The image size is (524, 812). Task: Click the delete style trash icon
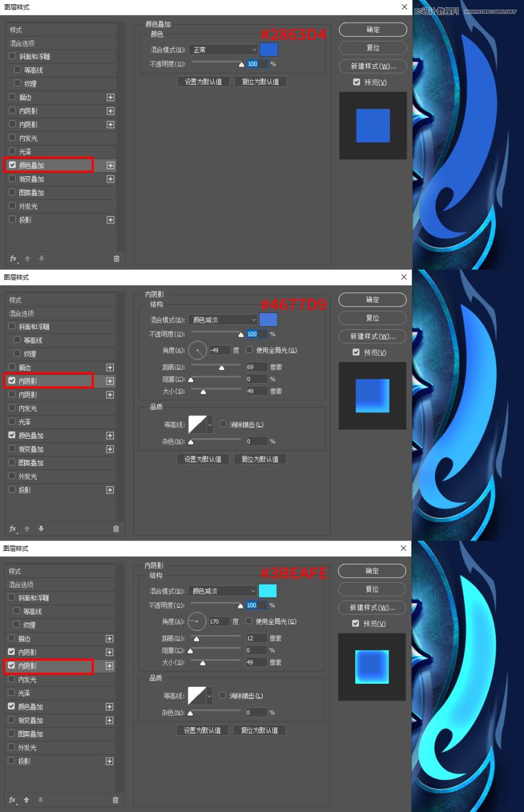click(x=116, y=258)
